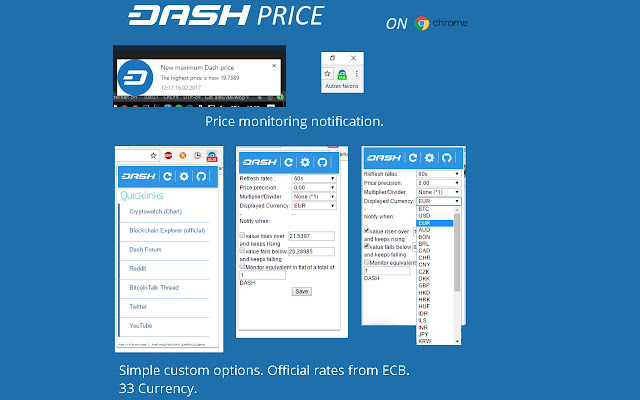
Task: Click the orange extension icon in Quicklinks panel
Action: 183,155
